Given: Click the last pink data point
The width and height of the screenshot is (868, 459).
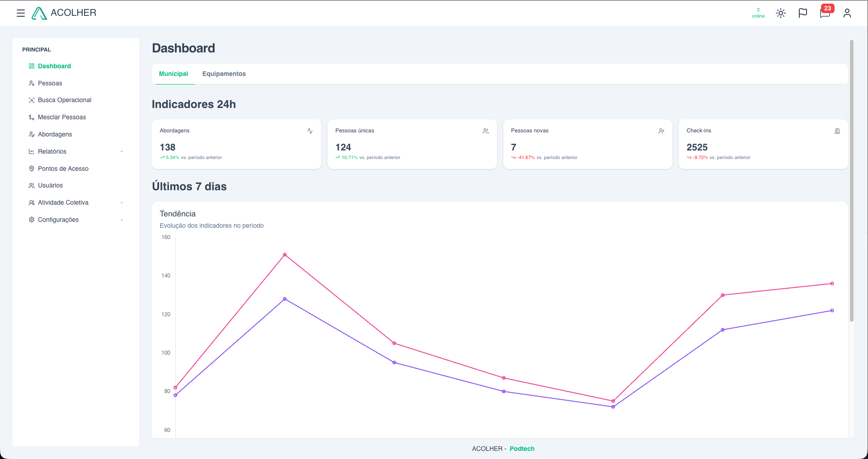Looking at the screenshot, I should 832,284.
